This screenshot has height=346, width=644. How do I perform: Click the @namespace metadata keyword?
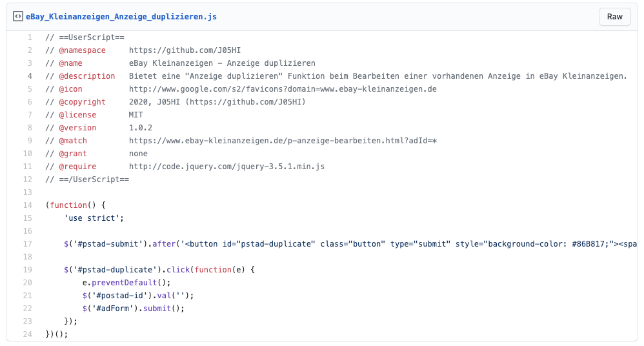click(x=82, y=50)
